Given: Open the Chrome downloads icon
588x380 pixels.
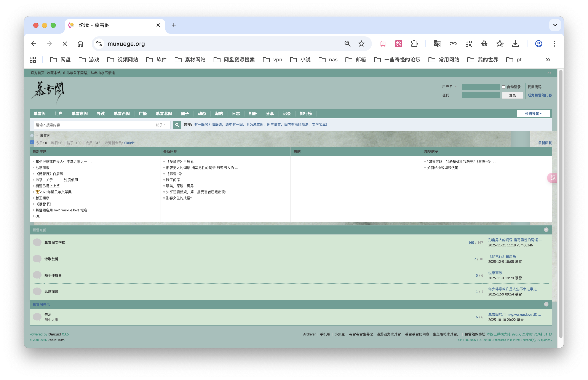Looking at the screenshot, I should coord(515,44).
